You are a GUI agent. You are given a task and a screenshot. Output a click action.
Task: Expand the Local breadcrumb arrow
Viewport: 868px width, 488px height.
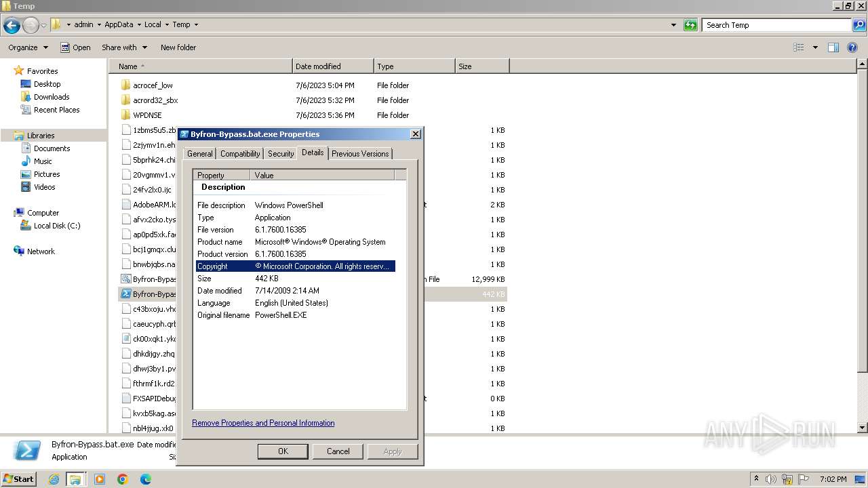tap(166, 25)
